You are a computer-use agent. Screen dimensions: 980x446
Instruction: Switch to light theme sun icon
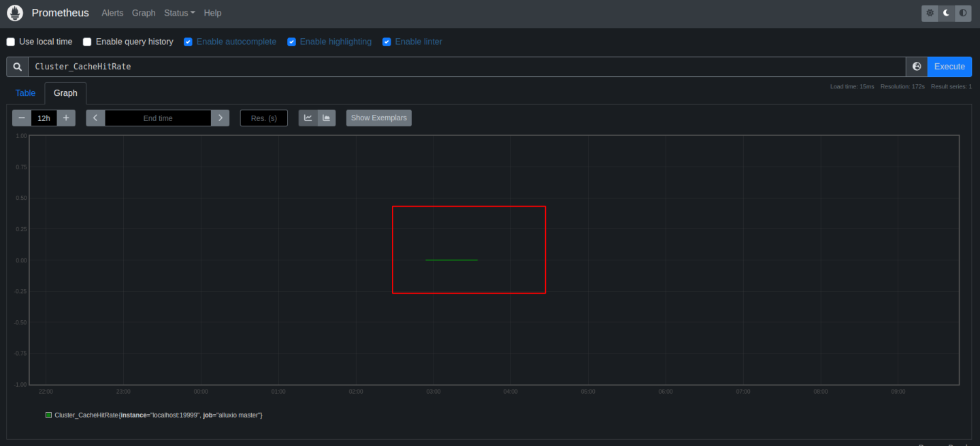(930, 13)
